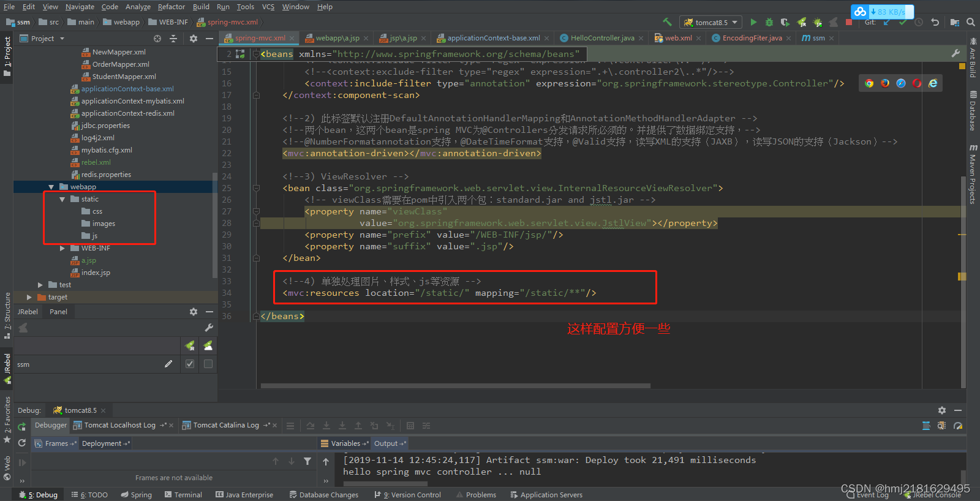The image size is (980, 501).
Task: Click the Project panel settings gear
Action: click(x=194, y=38)
